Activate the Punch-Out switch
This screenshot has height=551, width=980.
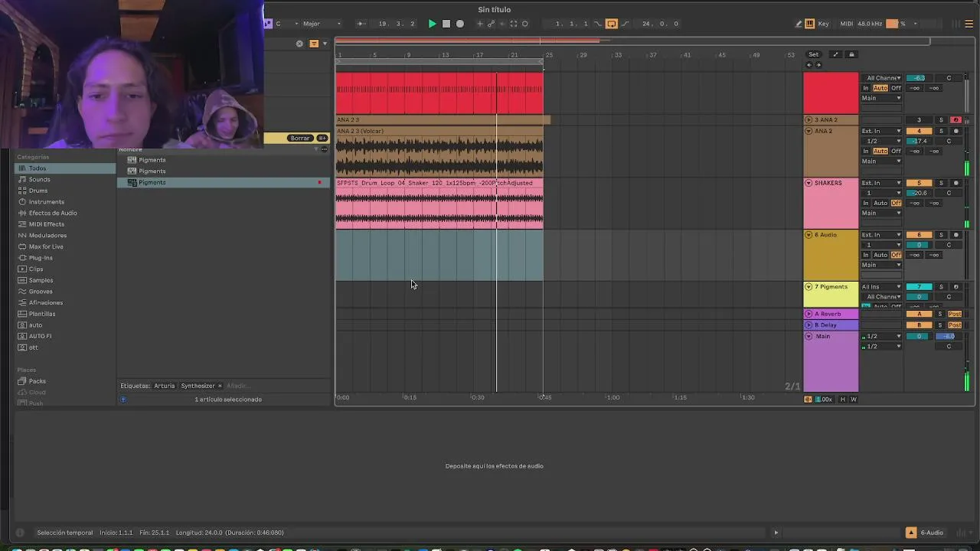click(625, 24)
